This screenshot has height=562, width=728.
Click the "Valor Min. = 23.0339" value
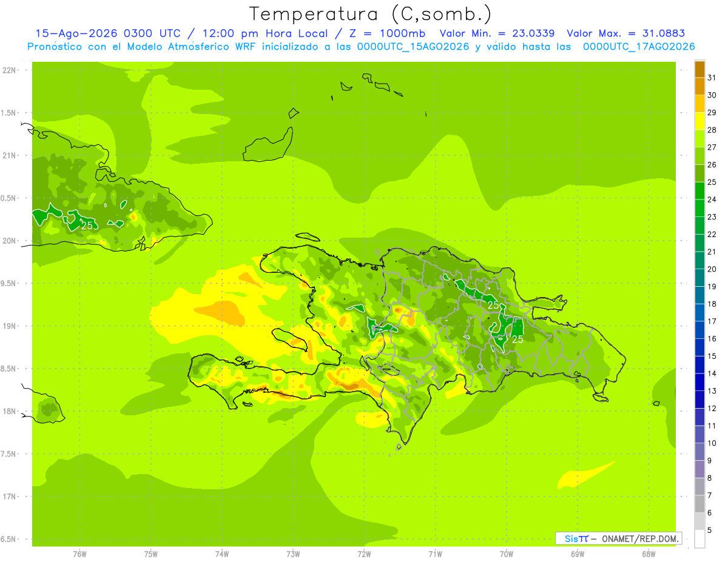tap(497, 33)
